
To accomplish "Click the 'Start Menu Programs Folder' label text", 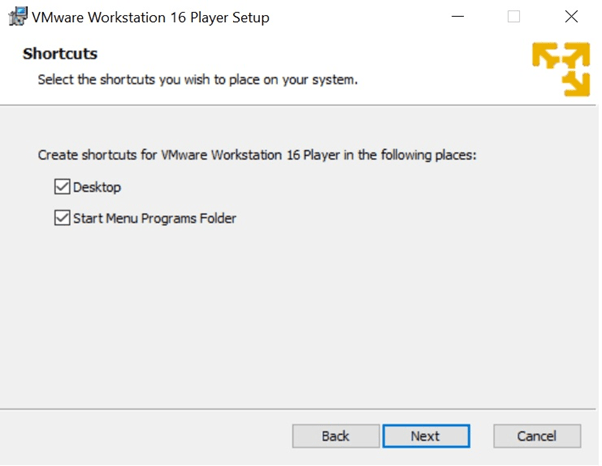I will pyautogui.click(x=155, y=218).
